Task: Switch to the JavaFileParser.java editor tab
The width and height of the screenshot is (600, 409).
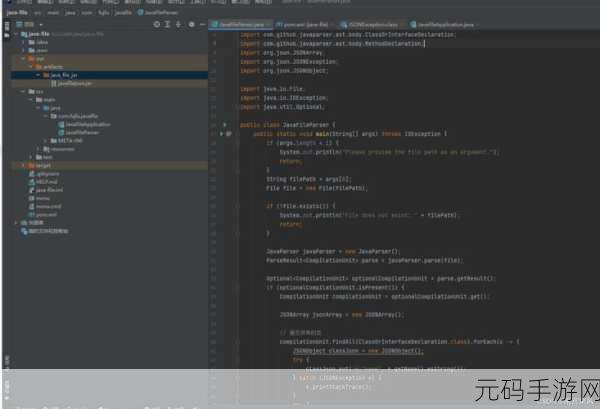Action: pos(241,24)
